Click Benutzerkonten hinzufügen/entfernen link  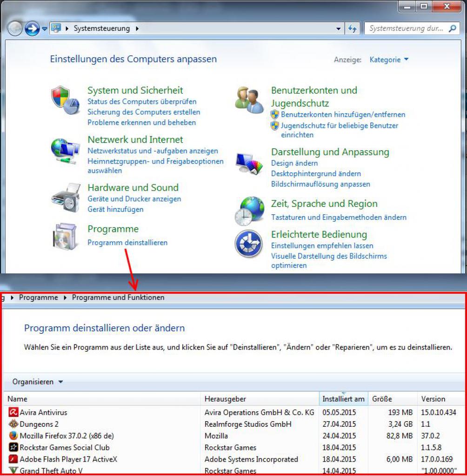(343, 114)
